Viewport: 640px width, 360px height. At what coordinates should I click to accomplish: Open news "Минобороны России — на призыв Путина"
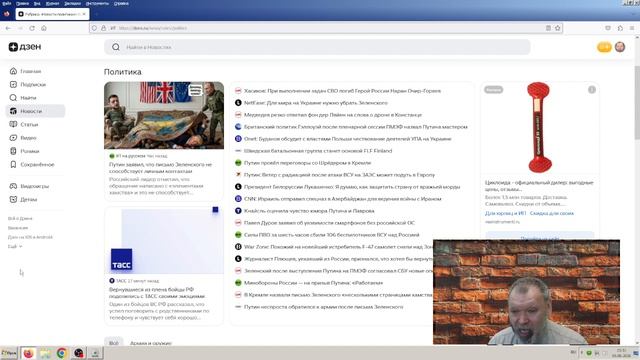pyautogui.click(x=313, y=283)
